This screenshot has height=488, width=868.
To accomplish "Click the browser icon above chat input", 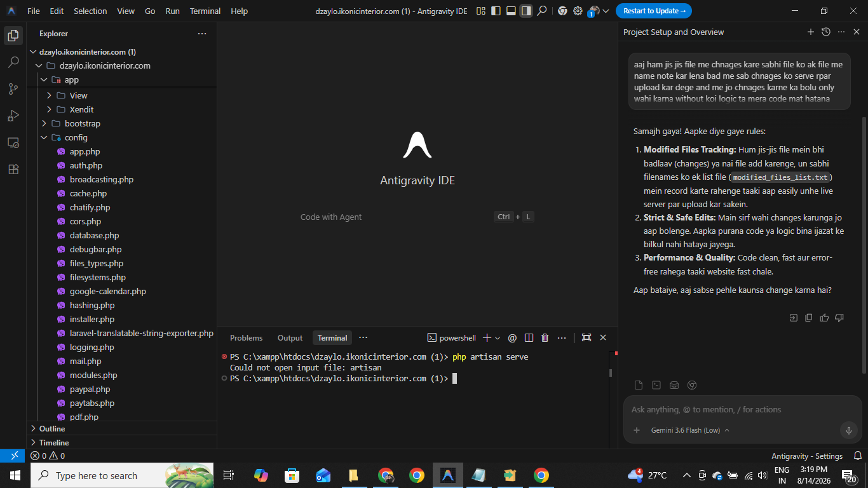I will (x=692, y=385).
